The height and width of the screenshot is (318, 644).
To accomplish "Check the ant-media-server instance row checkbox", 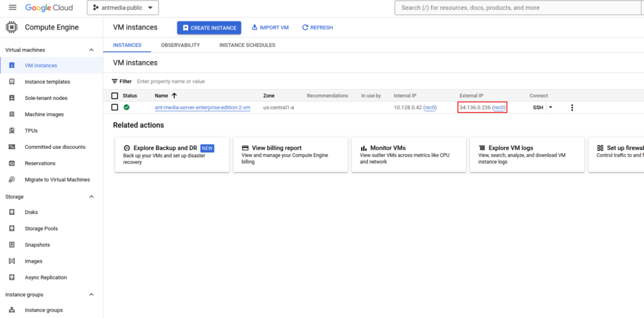I will tap(114, 107).
